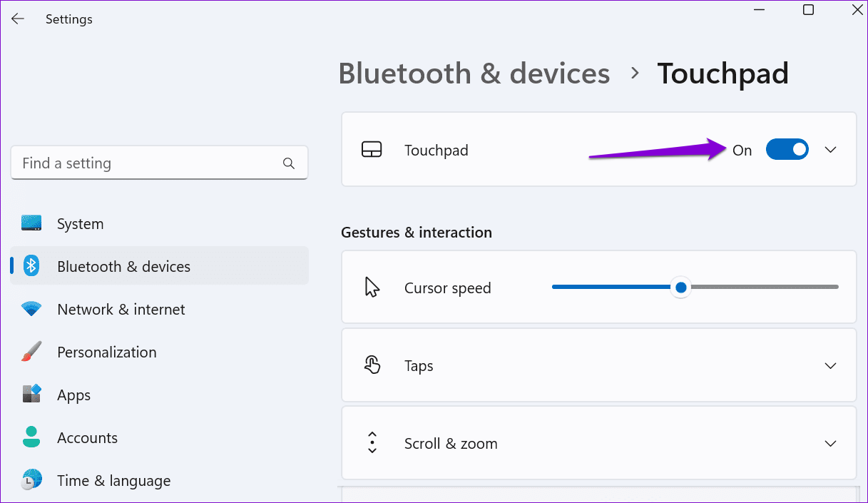Screen dimensions: 868x503
Task: Open Accounts settings page
Action: pos(87,438)
